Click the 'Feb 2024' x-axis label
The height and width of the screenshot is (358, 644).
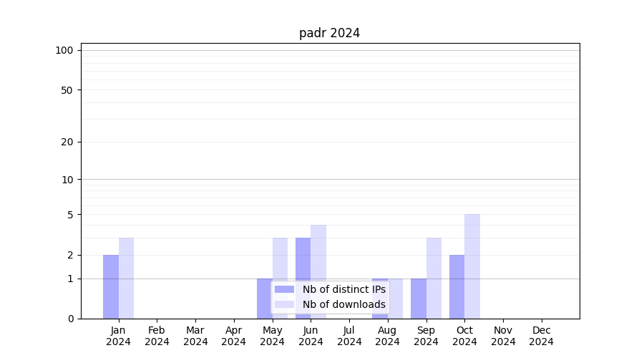[157, 336]
